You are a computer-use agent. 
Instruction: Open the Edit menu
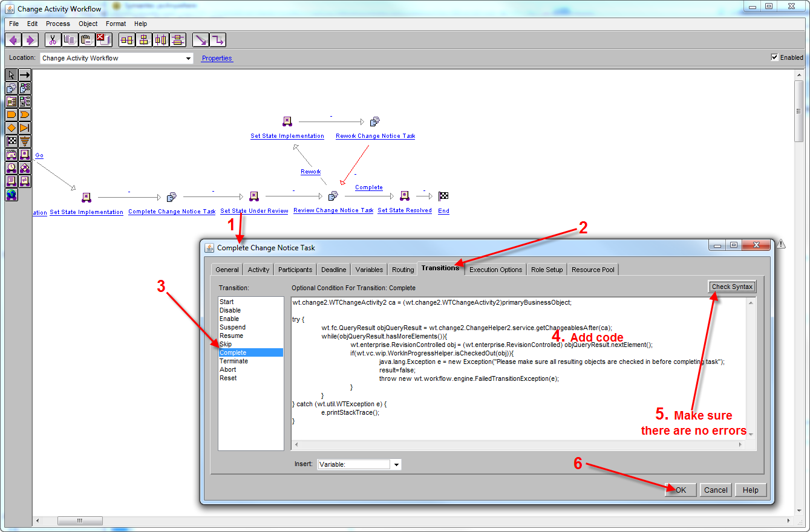pyautogui.click(x=33, y=24)
